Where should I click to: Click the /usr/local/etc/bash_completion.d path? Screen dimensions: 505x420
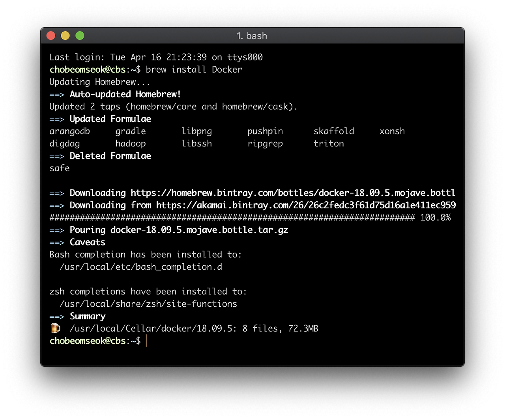[x=141, y=267]
